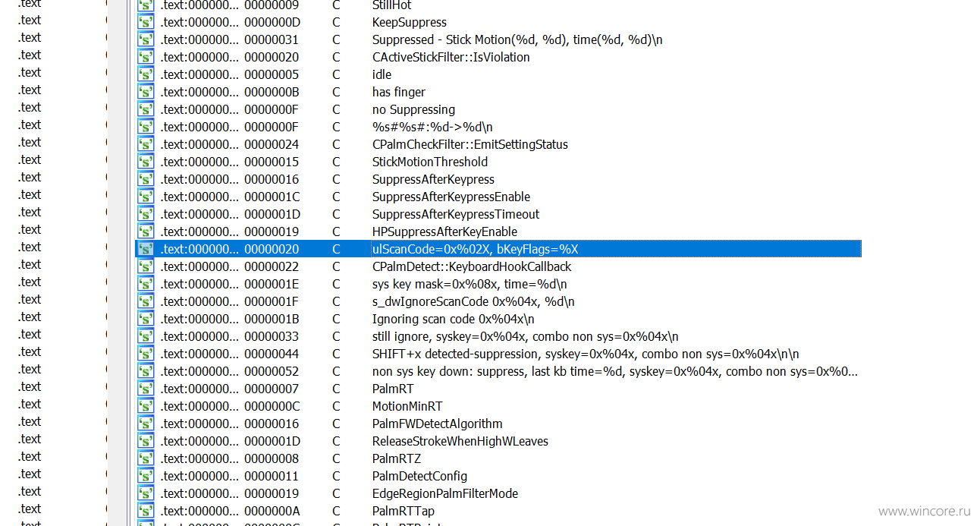Screen dimensions: 980x526
Task: Click the icon beside SHIFT+x detected-suppression
Action: [145, 354]
